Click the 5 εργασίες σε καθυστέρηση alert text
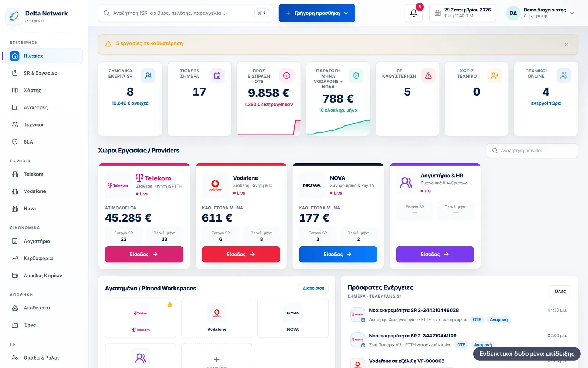 point(150,43)
